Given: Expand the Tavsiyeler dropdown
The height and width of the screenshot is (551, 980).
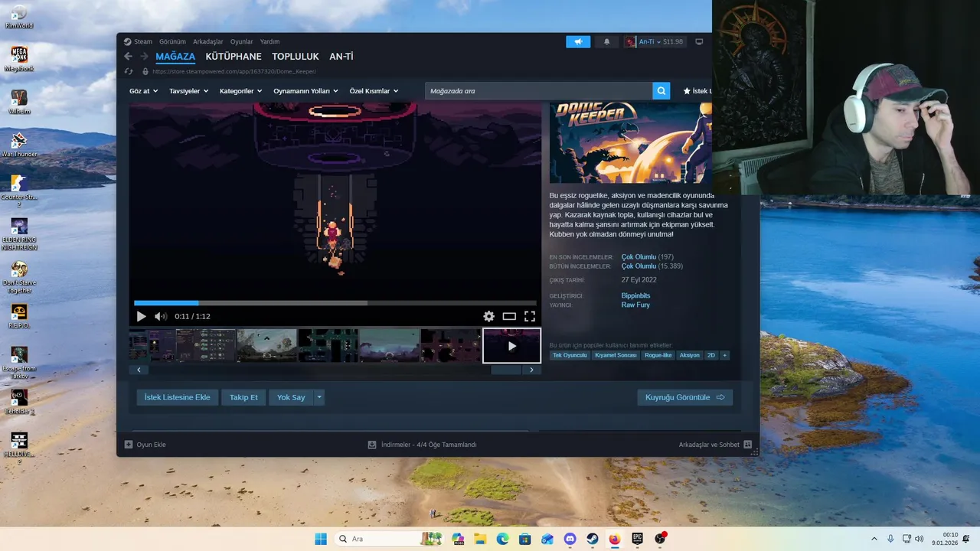Looking at the screenshot, I should tap(188, 91).
